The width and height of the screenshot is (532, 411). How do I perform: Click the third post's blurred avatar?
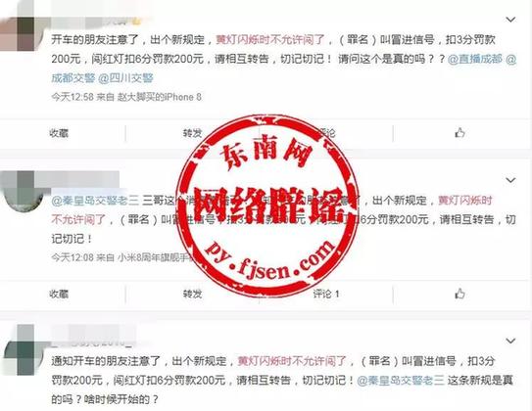pyautogui.click(x=23, y=350)
